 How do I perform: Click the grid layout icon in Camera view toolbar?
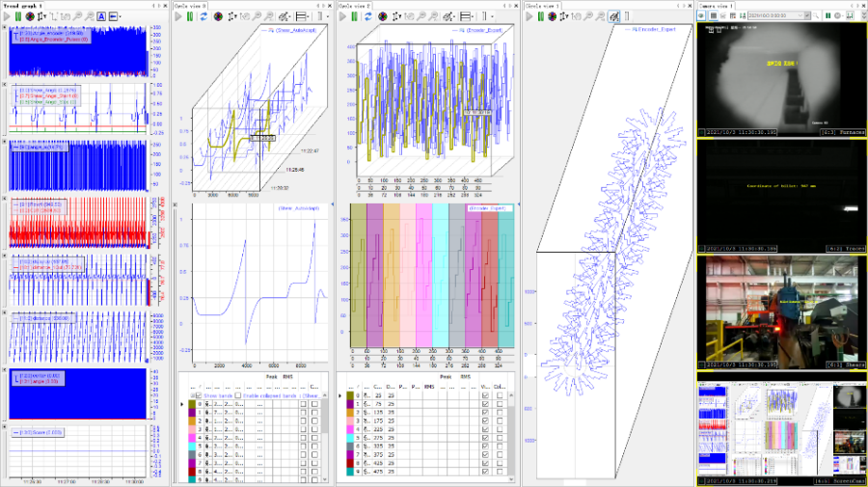(713, 16)
